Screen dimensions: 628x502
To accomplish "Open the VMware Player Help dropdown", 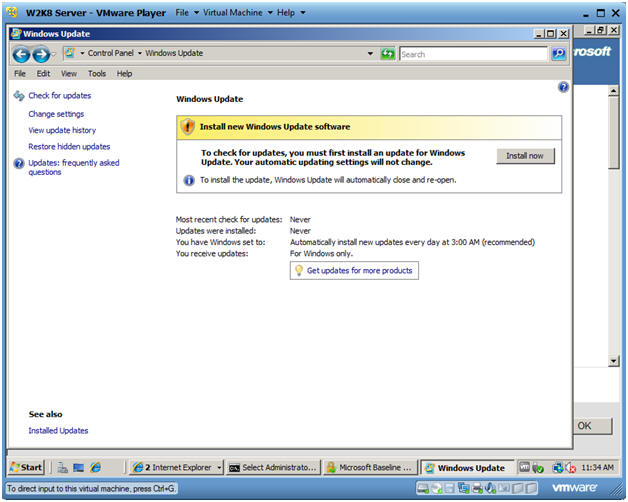I will pyautogui.click(x=291, y=13).
